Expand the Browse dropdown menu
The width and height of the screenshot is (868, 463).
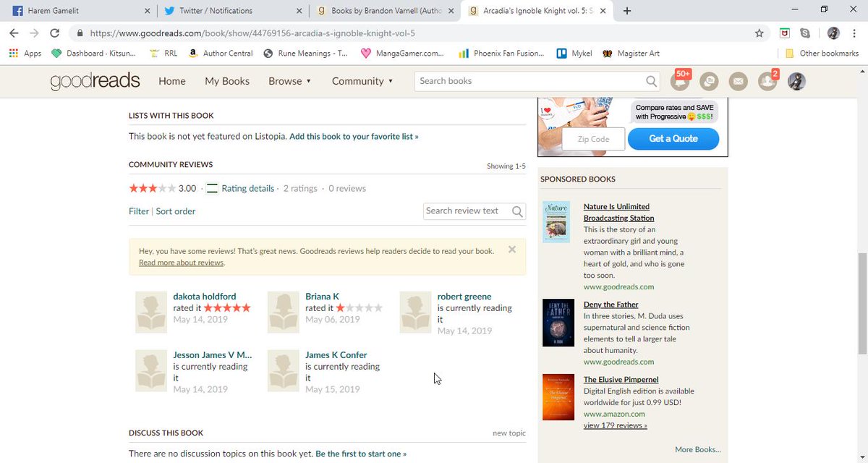[x=289, y=81]
